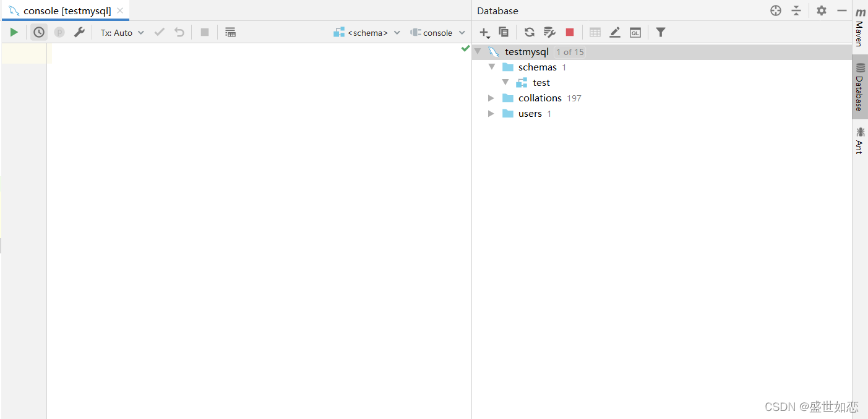Disconnect database using red square icon

pos(569,32)
